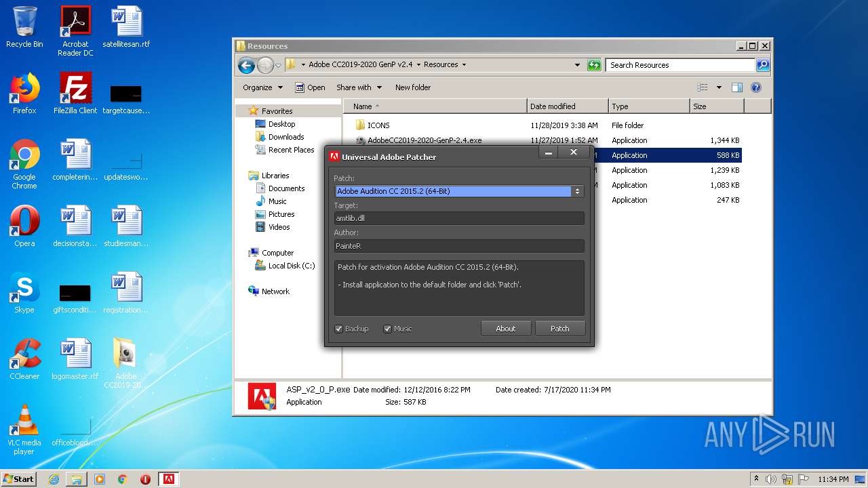The height and width of the screenshot is (488, 868).
Task: Expand the recent pages arrow near Forward
Action: (x=278, y=66)
